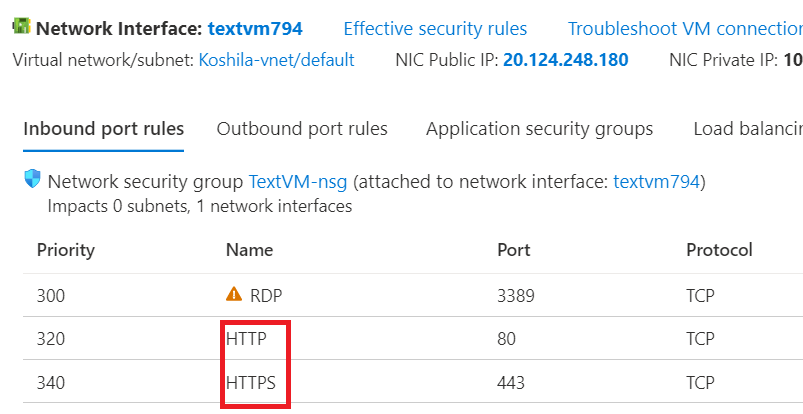Open the Load balancing tab
Viewport: 803px width, 414px height.
[748, 129]
